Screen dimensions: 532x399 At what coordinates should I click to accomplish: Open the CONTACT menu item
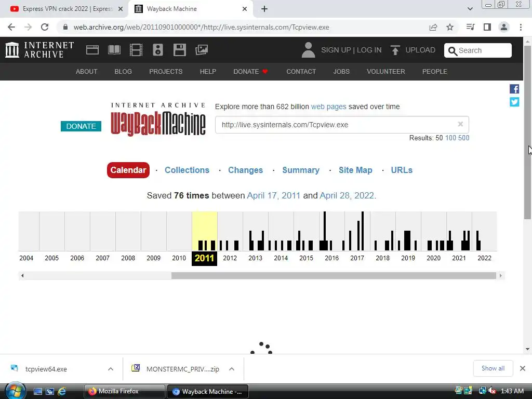pyautogui.click(x=301, y=72)
